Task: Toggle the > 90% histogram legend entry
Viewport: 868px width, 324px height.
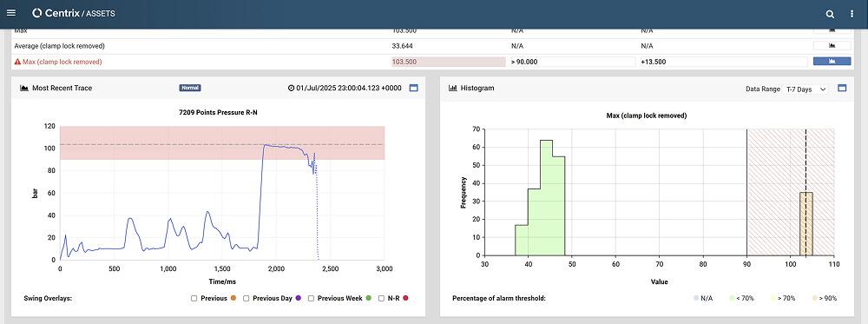Action: (825, 298)
